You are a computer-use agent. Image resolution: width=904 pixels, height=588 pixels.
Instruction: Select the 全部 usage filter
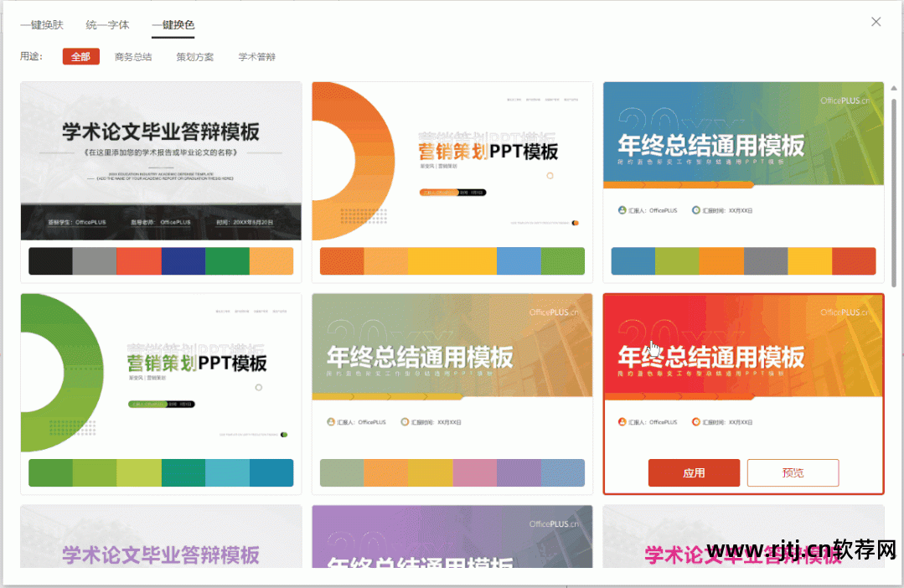pos(80,56)
